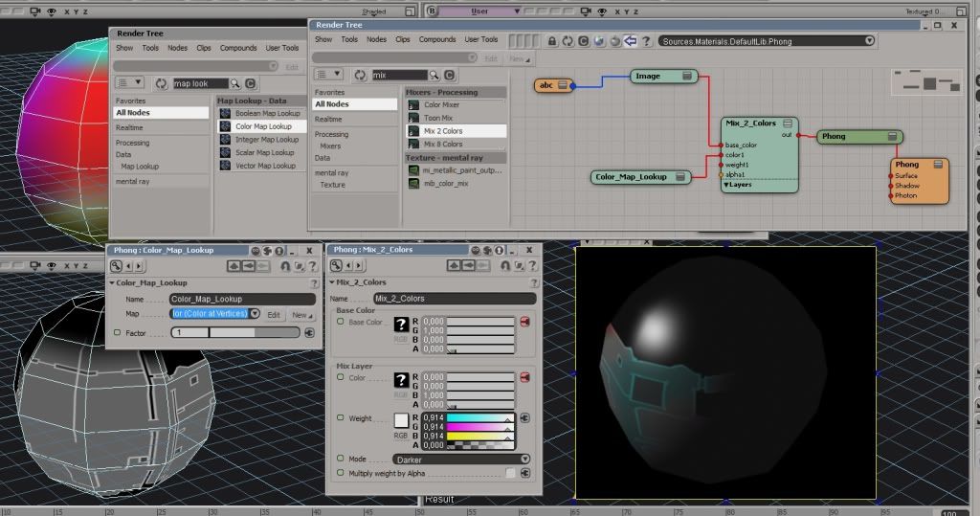Open list view dropdown left of 'mix' search
Screen dimensions: 980x516
329,75
